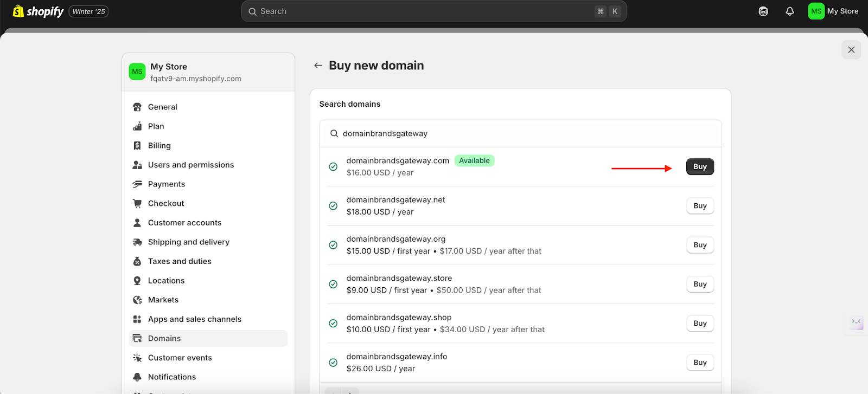Click the Markets globe icon
The image size is (868, 394).
coord(137,300)
